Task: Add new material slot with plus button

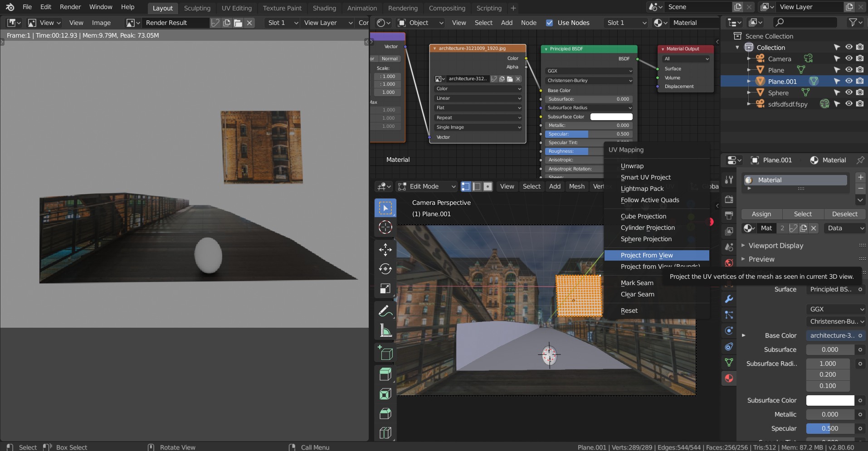Action: click(x=860, y=177)
